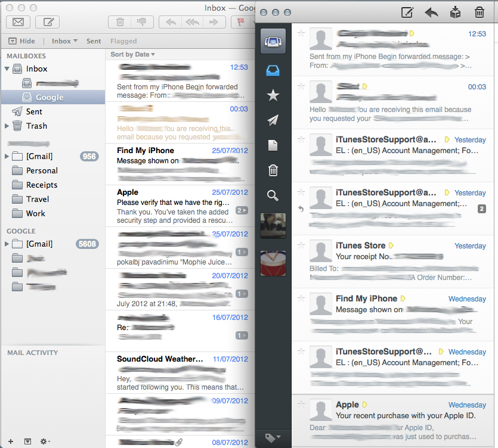
Task: Open the Apple 25/07/2012 message
Action: (180, 206)
